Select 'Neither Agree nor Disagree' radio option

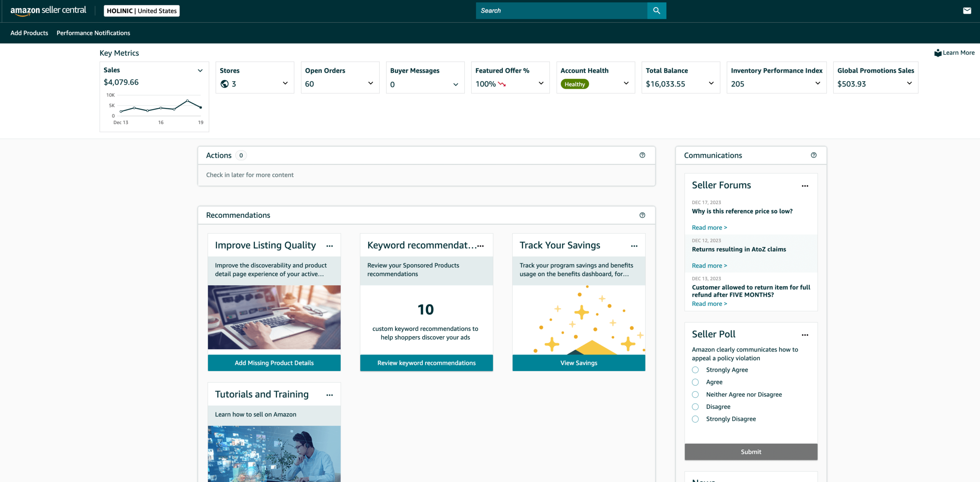pyautogui.click(x=695, y=394)
